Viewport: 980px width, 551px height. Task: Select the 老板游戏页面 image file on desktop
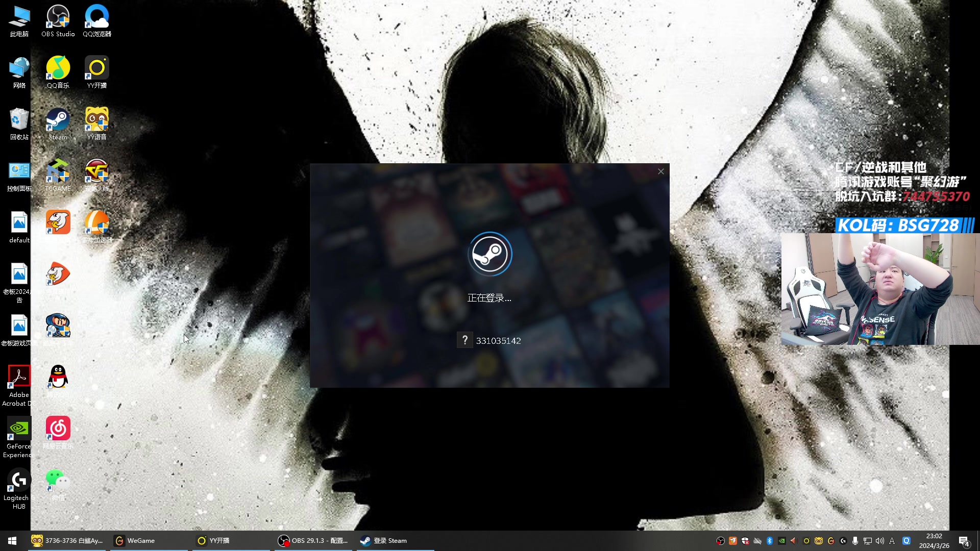coord(19,331)
